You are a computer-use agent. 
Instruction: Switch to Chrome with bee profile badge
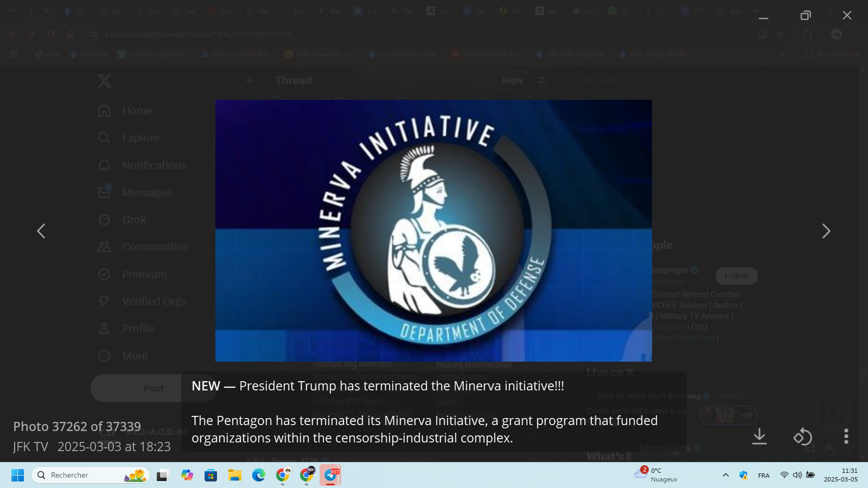coord(283,476)
